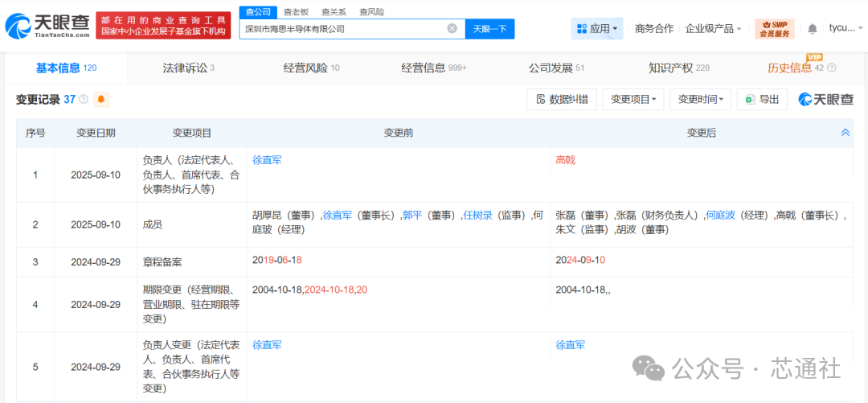Open the 应用 dropdown menu
868x403 pixels.
click(x=597, y=28)
